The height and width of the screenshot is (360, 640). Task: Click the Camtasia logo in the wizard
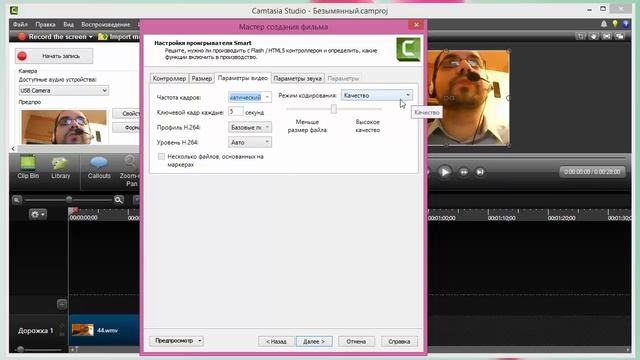point(408,49)
